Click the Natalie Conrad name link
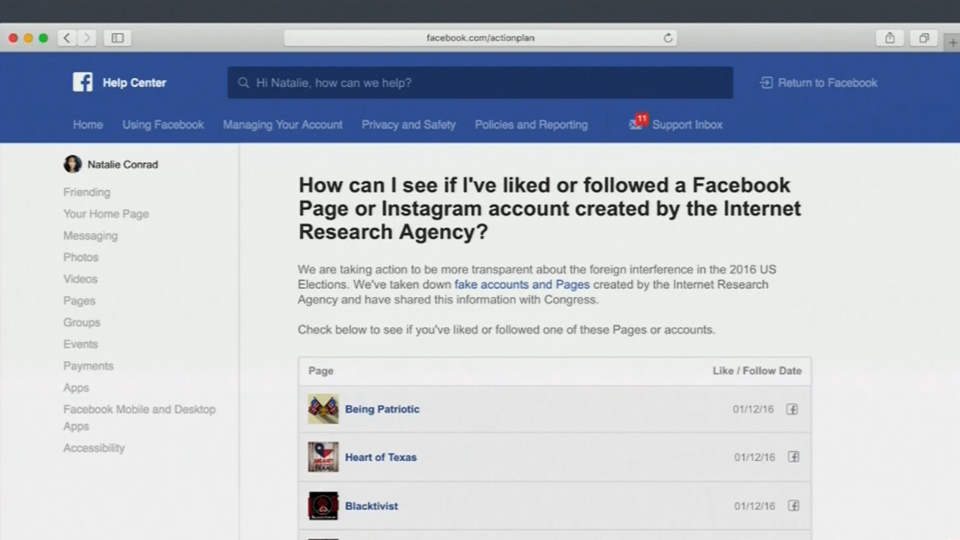 (122, 164)
